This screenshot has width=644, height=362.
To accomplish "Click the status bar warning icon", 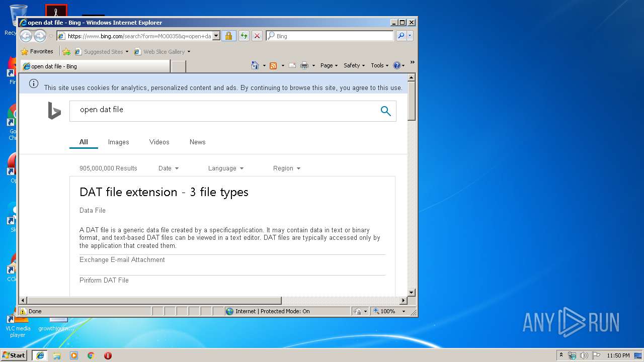I will pyautogui.click(x=23, y=311).
